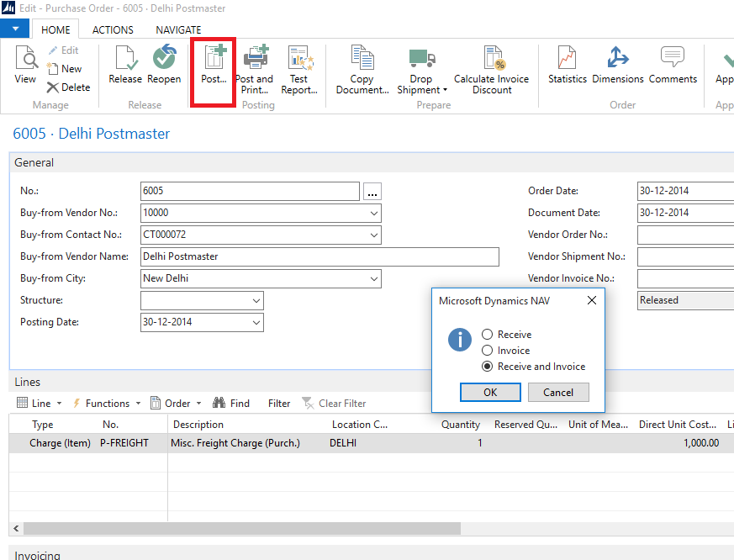Click the scroll-left arrow of the Lines grid
734x560 pixels.
16,528
